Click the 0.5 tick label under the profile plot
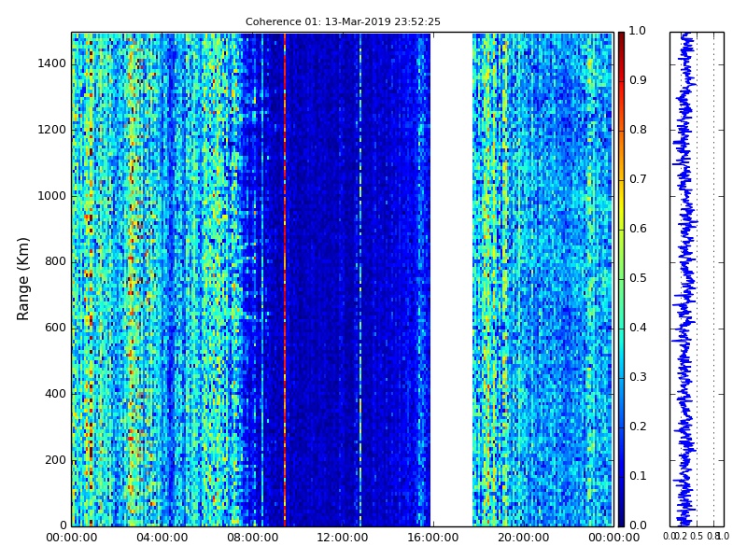 (x=697, y=536)
